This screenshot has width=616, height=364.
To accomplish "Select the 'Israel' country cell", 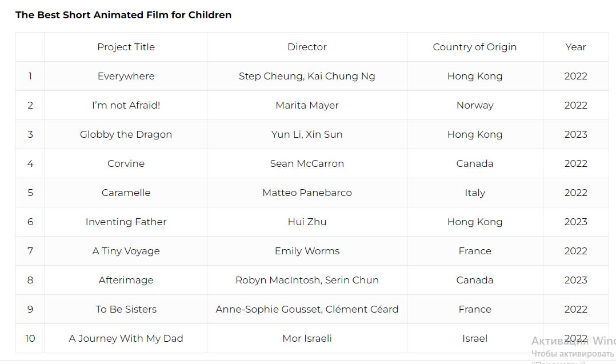I will tap(474, 338).
